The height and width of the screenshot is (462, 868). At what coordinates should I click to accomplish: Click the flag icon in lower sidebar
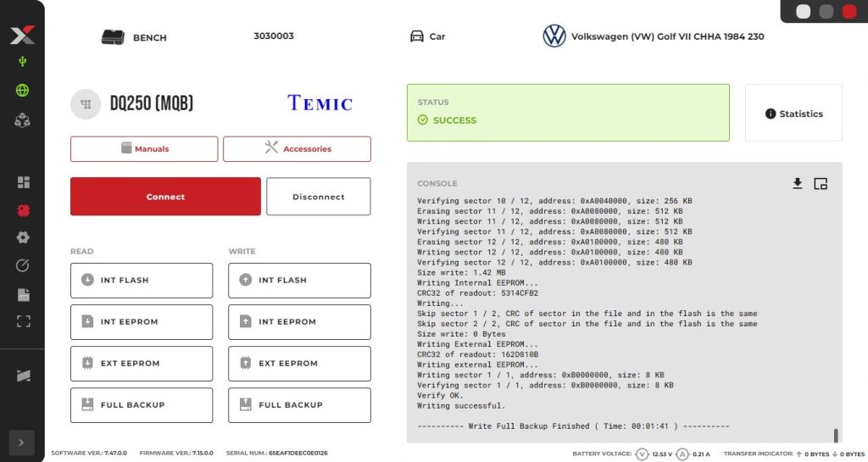23,376
